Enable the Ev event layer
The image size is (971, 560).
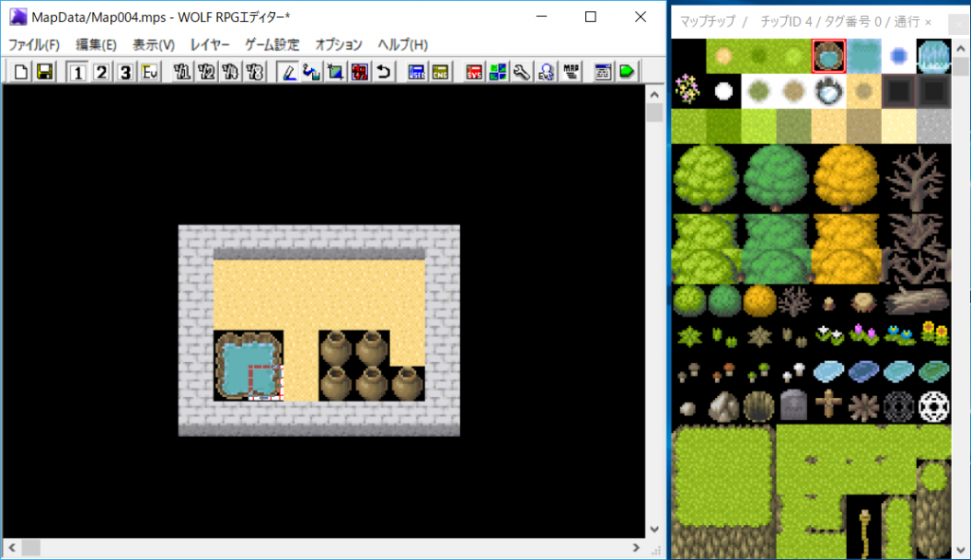click(x=148, y=71)
